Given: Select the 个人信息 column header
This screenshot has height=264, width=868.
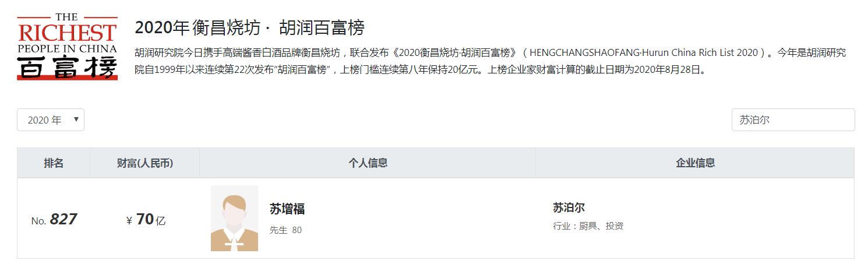Looking at the screenshot, I should tap(368, 163).
